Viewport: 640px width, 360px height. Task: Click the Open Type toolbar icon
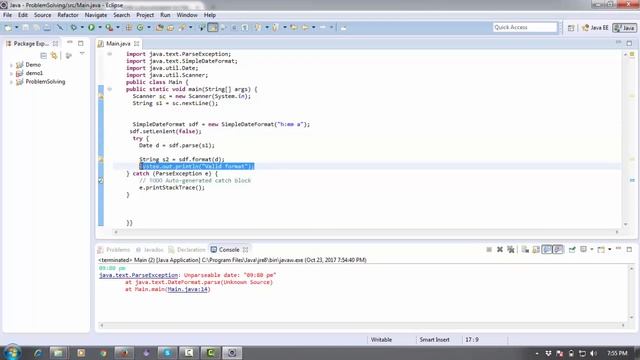(160, 28)
